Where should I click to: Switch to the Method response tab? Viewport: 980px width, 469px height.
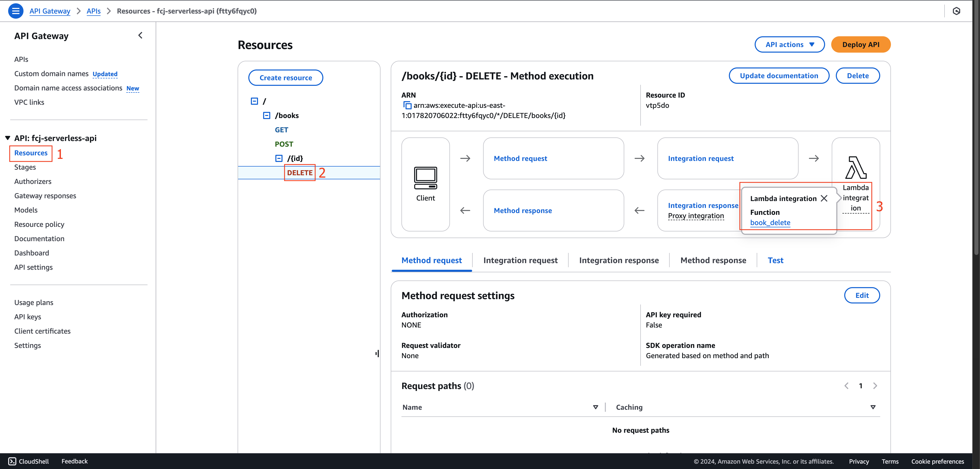point(713,260)
